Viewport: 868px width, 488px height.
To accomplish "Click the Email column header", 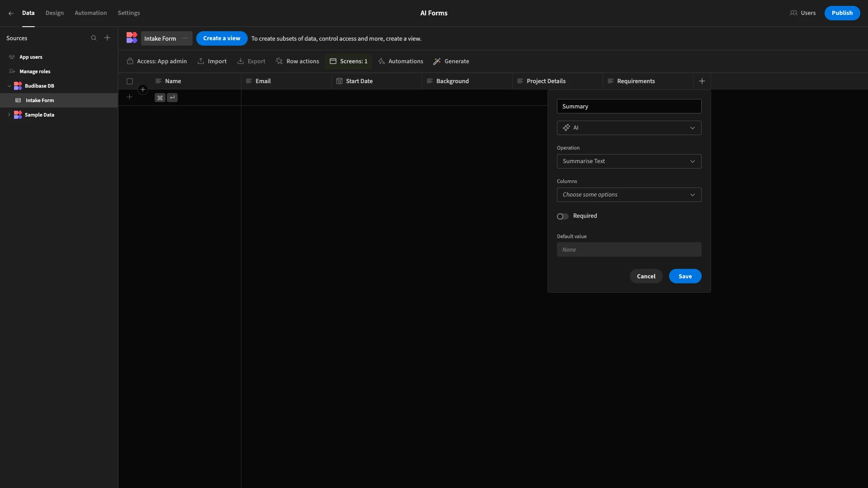I will click(x=286, y=81).
